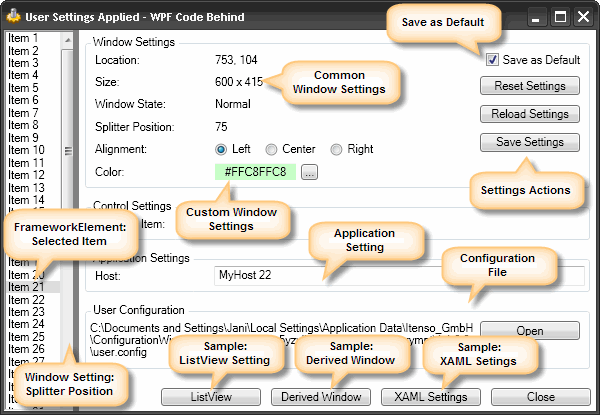600x415 pixels.
Task: Click the location value 753, 104
Action: (x=236, y=60)
